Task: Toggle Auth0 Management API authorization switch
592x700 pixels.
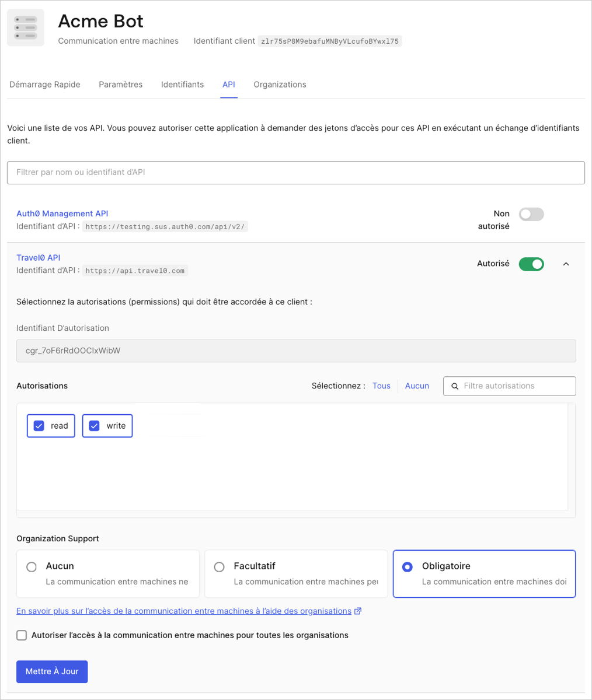Action: [531, 214]
